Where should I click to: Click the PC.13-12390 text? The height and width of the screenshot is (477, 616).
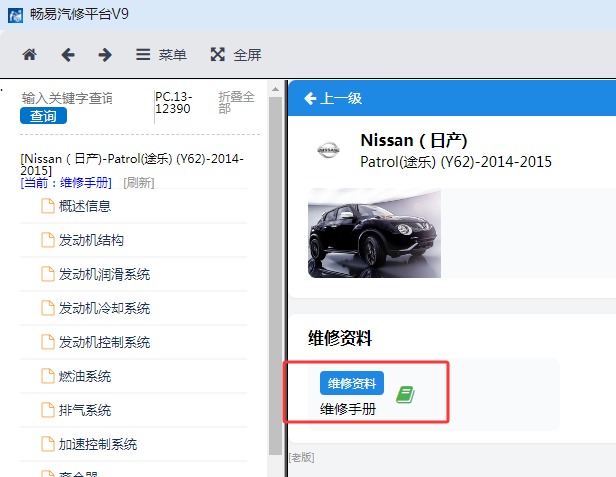pyautogui.click(x=174, y=103)
